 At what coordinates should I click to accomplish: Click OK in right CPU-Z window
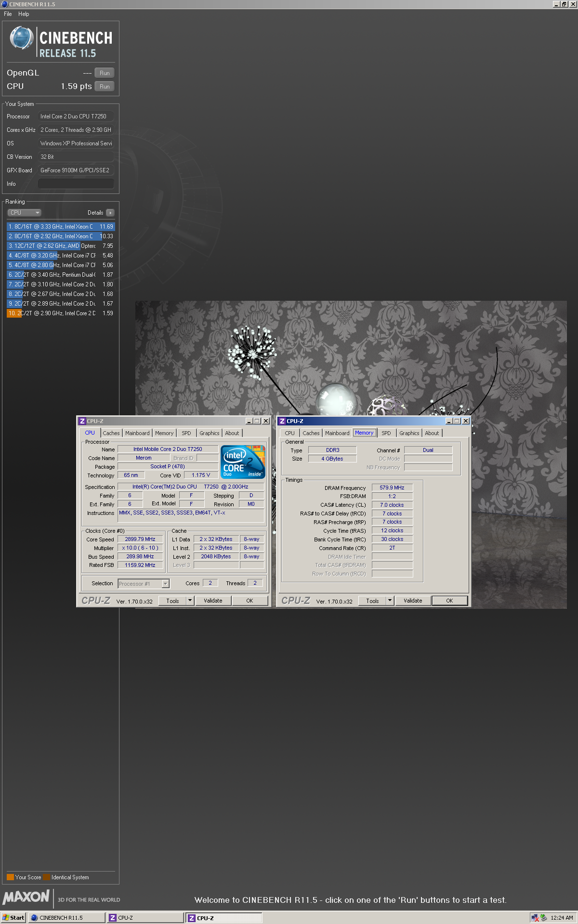click(449, 601)
